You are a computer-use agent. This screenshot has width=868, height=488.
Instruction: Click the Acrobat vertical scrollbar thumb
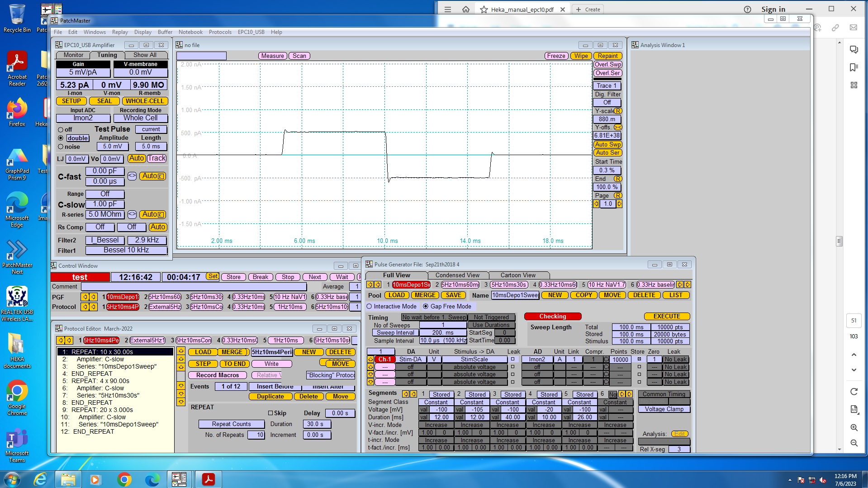point(840,241)
